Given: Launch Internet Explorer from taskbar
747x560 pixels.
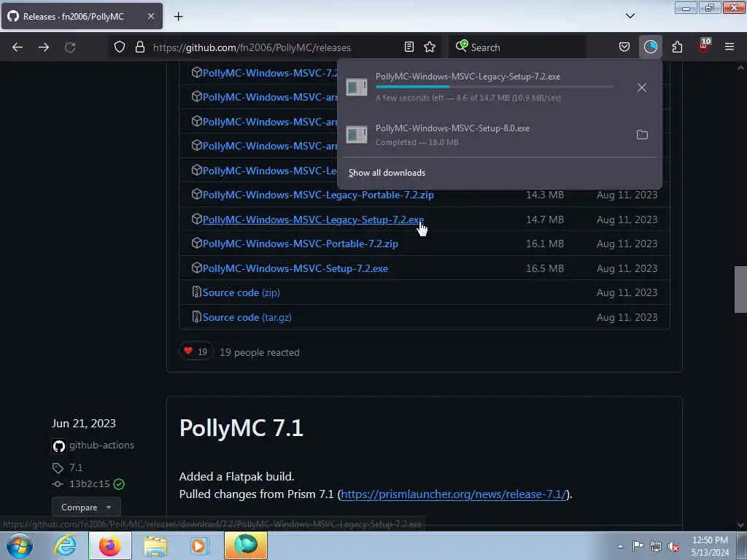Looking at the screenshot, I should 65,545.
